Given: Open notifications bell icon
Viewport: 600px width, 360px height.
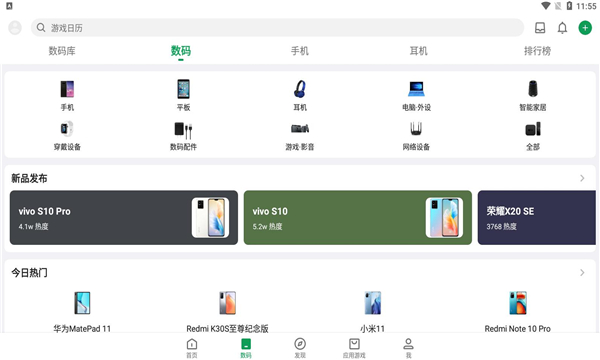Looking at the screenshot, I should 562,28.
